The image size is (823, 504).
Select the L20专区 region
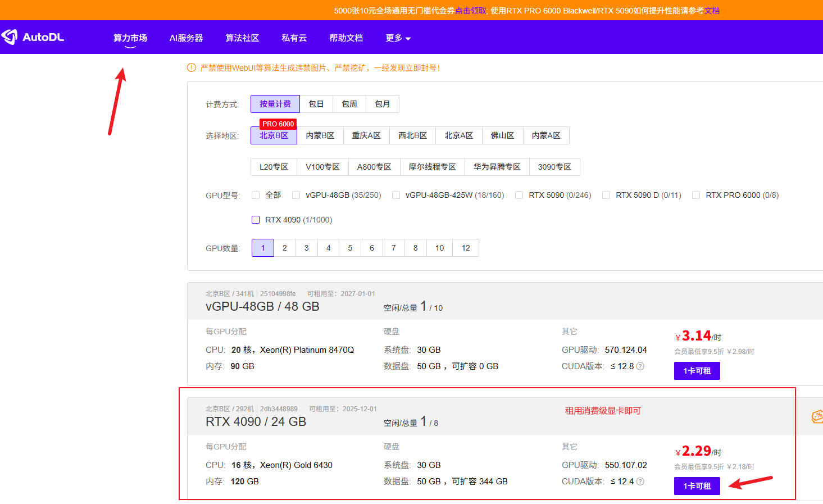[x=274, y=167]
